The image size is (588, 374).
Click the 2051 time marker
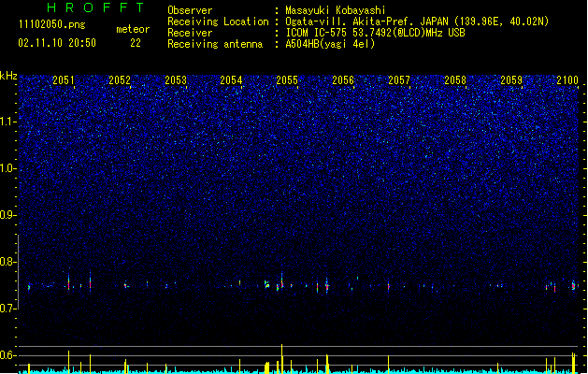click(x=64, y=79)
